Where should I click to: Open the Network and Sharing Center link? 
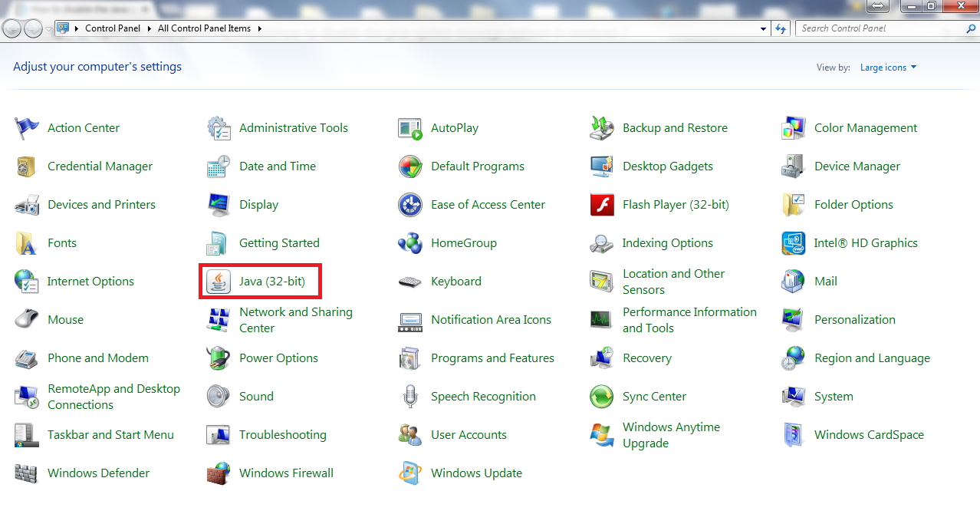pos(296,320)
